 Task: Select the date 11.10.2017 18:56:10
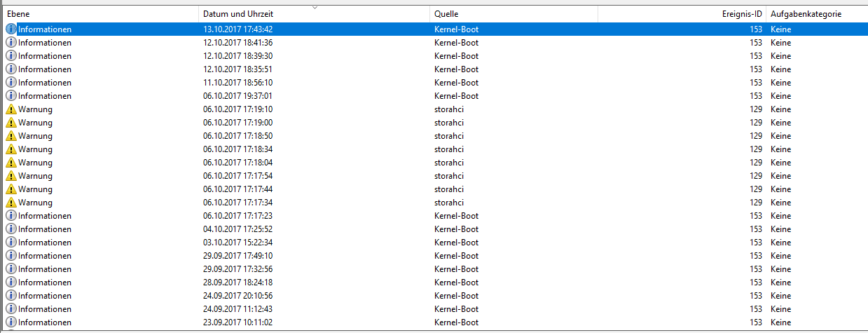pos(237,83)
